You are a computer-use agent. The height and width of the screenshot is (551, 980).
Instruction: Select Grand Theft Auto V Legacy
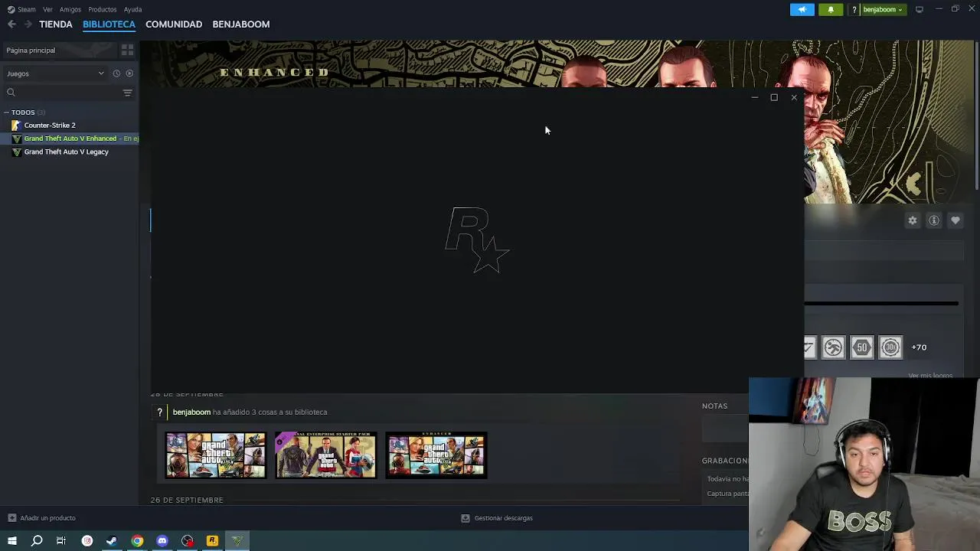(x=66, y=152)
